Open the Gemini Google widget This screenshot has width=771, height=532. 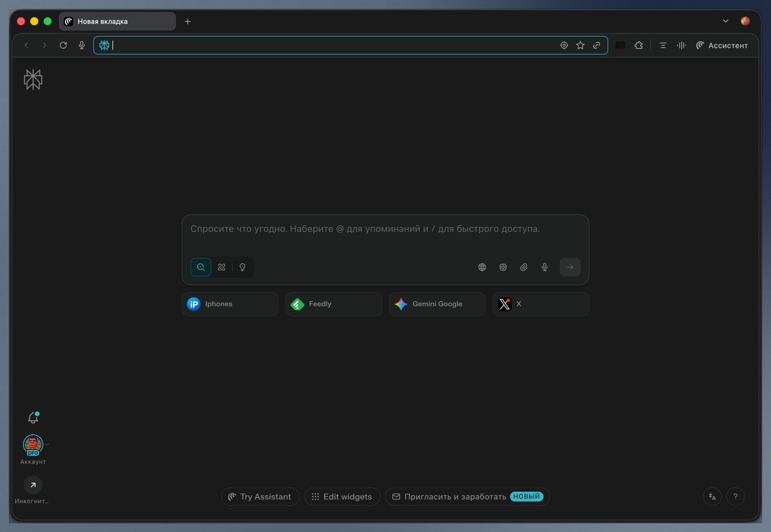point(437,304)
